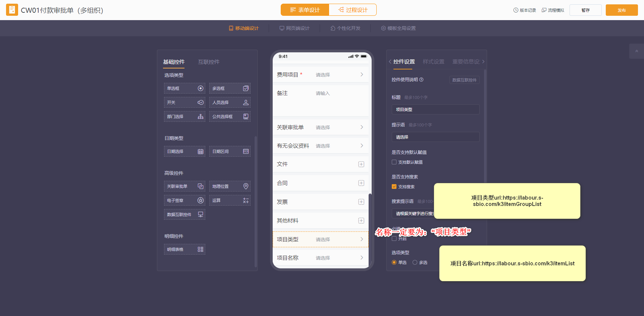This screenshot has width=644, height=316.
Task: Choose the date picker calendar icon (日期选择)
Action: point(200,152)
